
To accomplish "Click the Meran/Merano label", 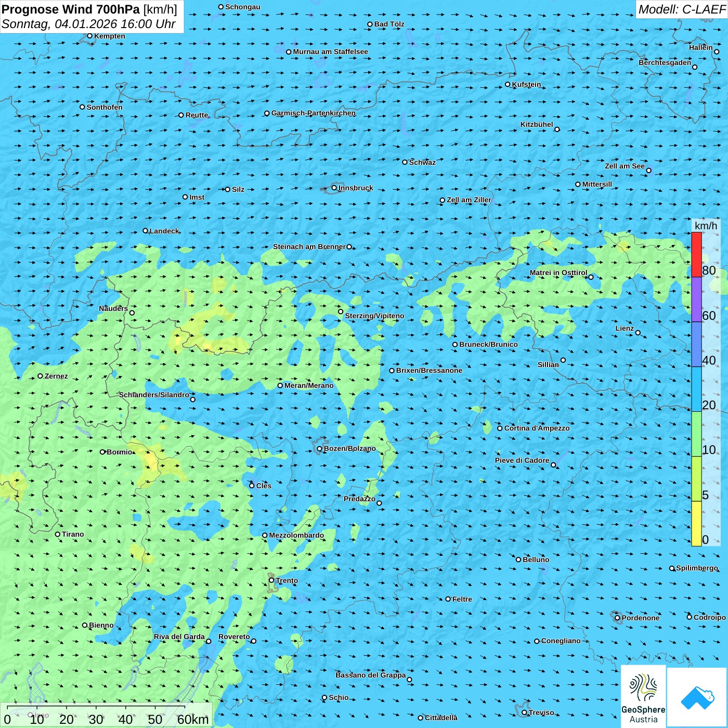I will point(309,385).
